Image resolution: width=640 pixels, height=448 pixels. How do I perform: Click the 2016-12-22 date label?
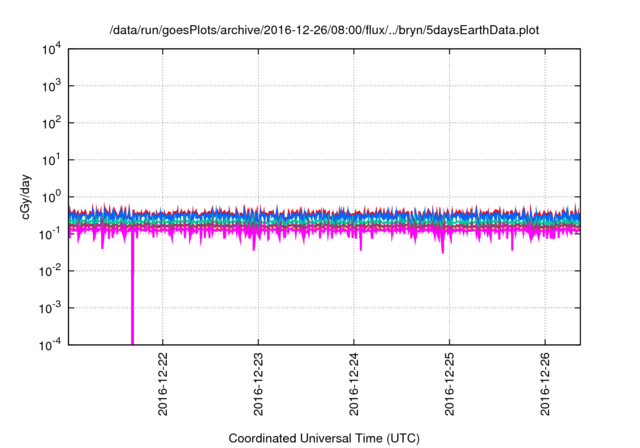click(162, 384)
